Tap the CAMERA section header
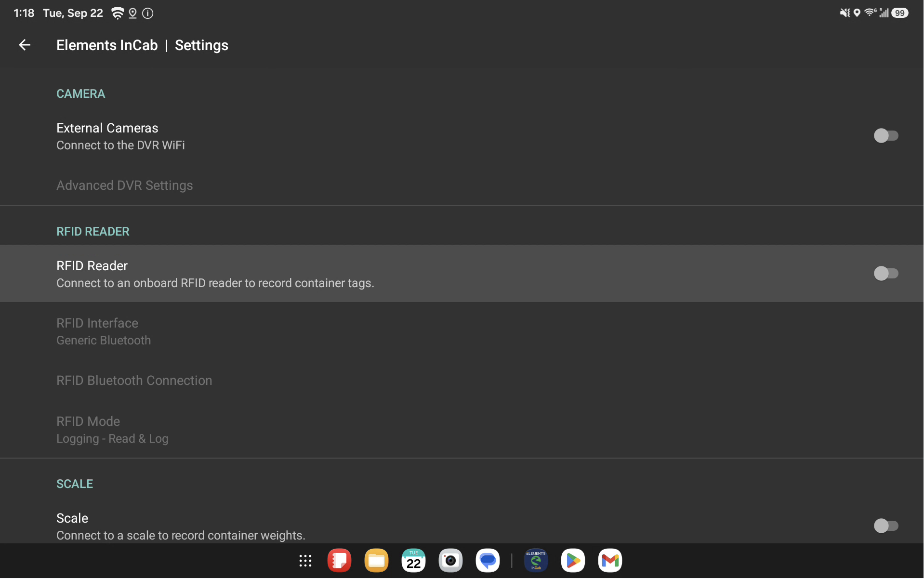 click(x=80, y=94)
